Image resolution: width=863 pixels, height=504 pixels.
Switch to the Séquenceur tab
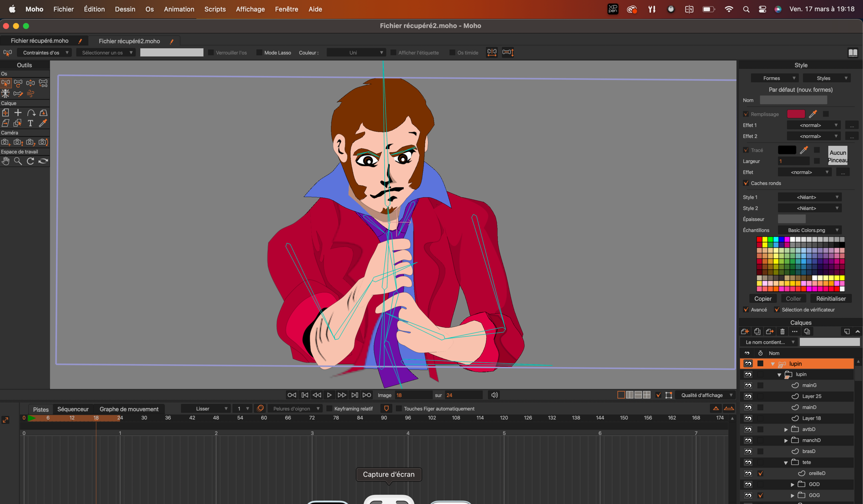73,409
